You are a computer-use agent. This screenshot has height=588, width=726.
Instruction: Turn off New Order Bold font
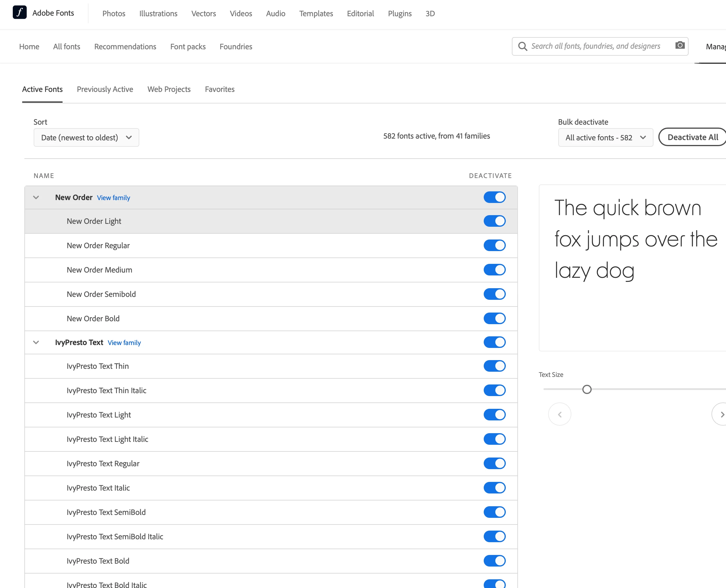tap(494, 318)
